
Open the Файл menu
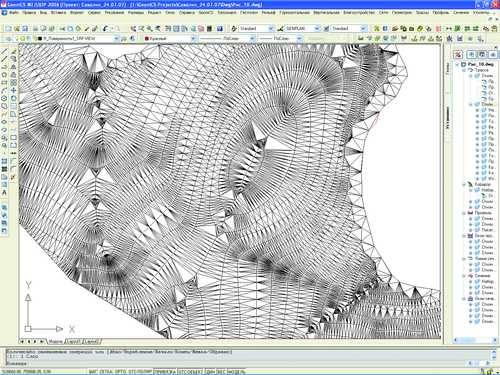pos(14,13)
